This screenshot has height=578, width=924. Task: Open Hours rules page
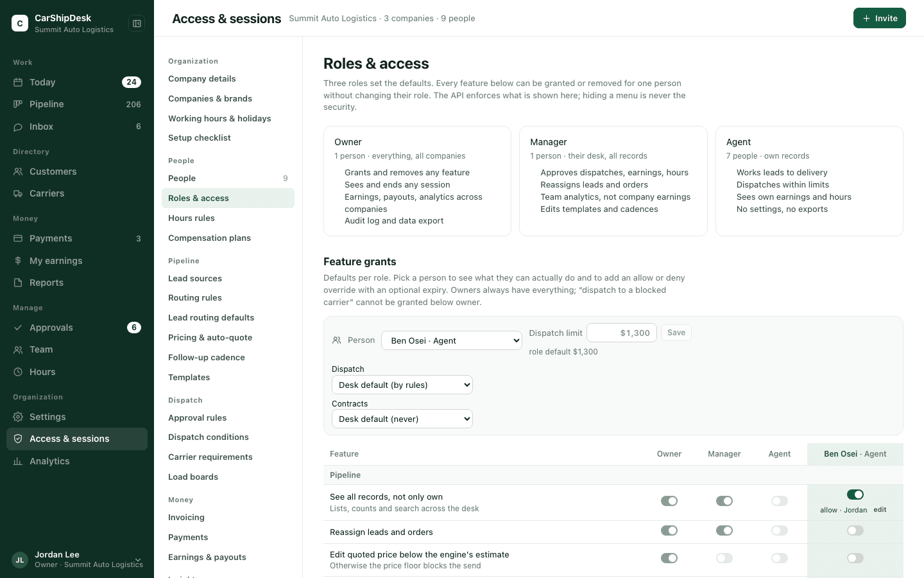click(x=228, y=218)
